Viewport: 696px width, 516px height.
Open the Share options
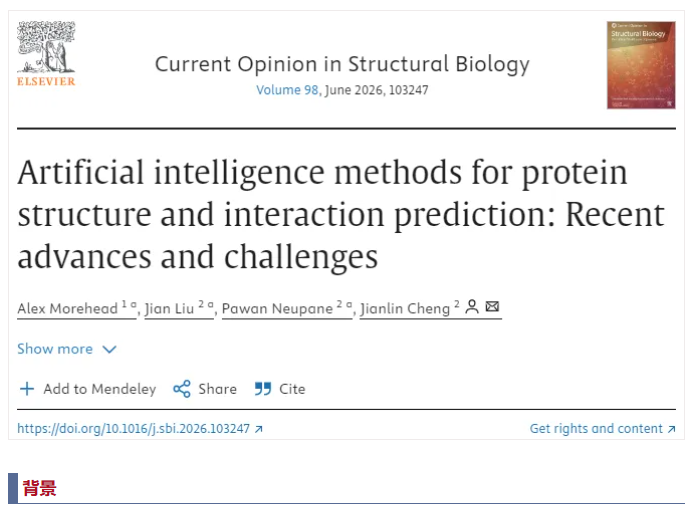tap(217, 389)
